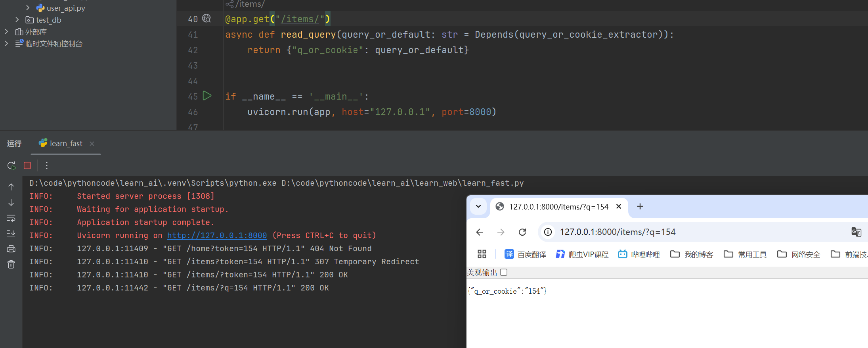868x348 pixels.
Task: Click the print icon in console sidebar
Action: coord(11,249)
